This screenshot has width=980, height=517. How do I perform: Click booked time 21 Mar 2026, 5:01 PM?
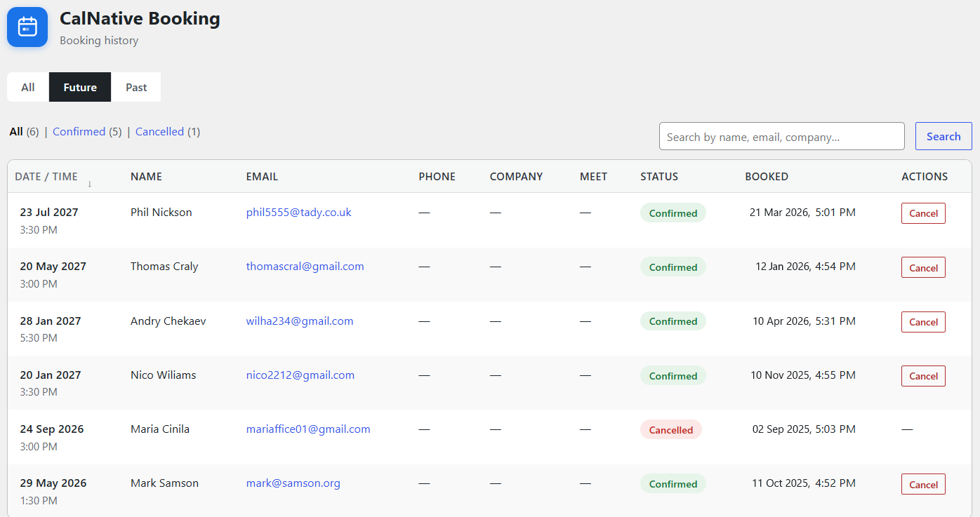click(802, 213)
